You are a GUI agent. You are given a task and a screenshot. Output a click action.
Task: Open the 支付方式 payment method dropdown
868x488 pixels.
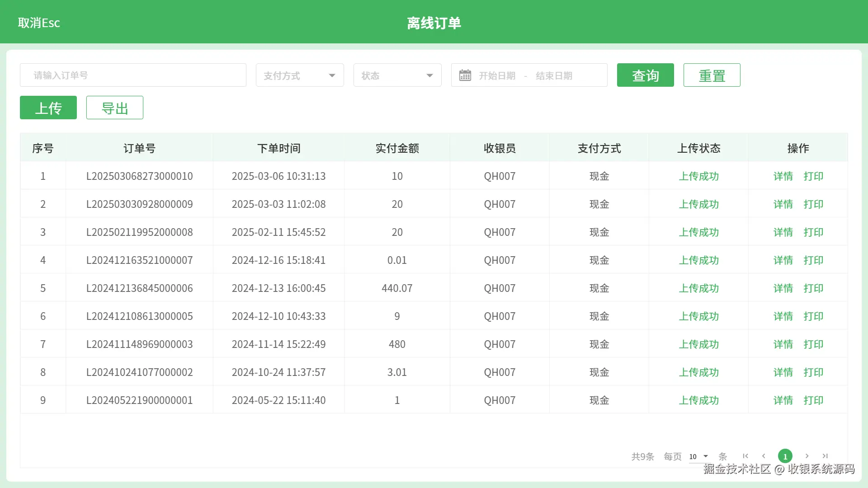click(300, 75)
